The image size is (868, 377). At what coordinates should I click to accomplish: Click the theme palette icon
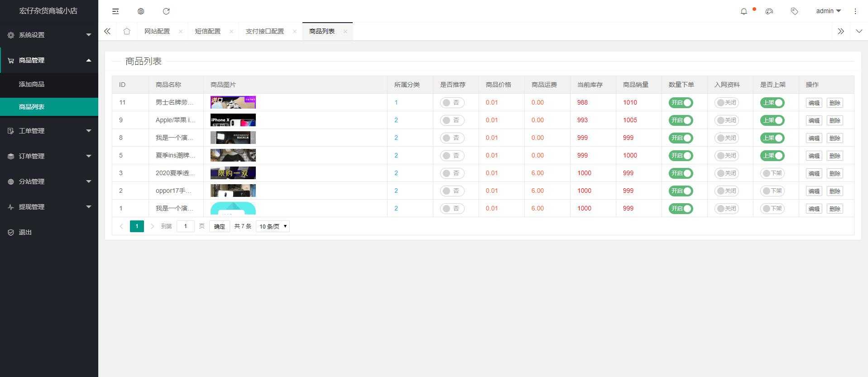(x=769, y=11)
